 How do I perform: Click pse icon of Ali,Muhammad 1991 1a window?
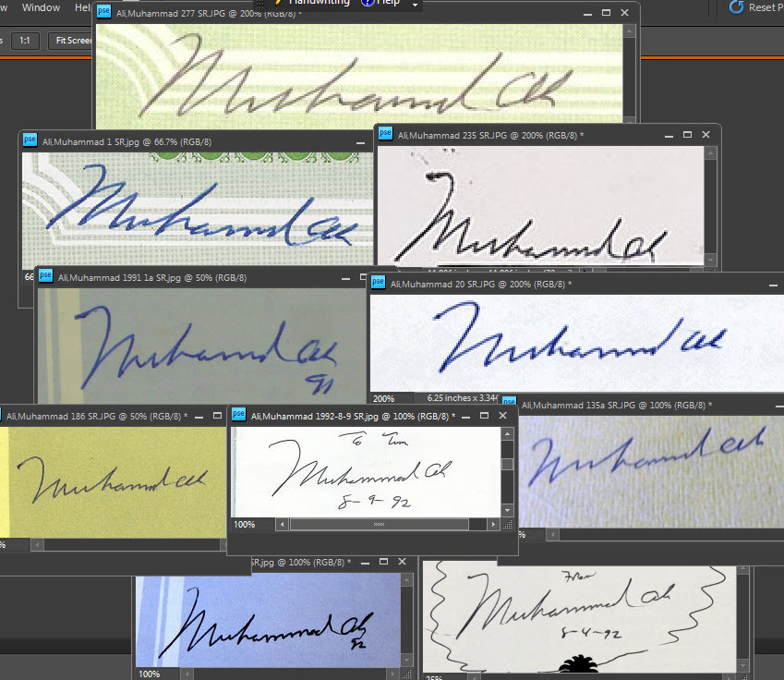coord(45,275)
